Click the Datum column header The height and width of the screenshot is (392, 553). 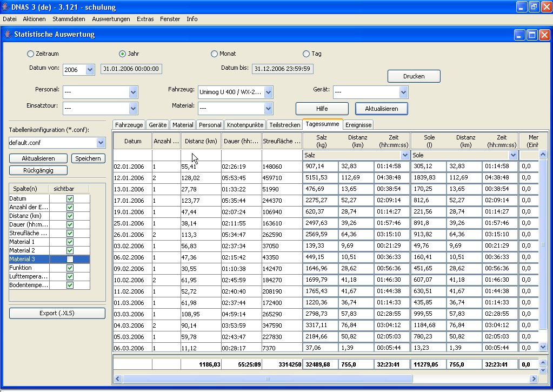tap(132, 141)
